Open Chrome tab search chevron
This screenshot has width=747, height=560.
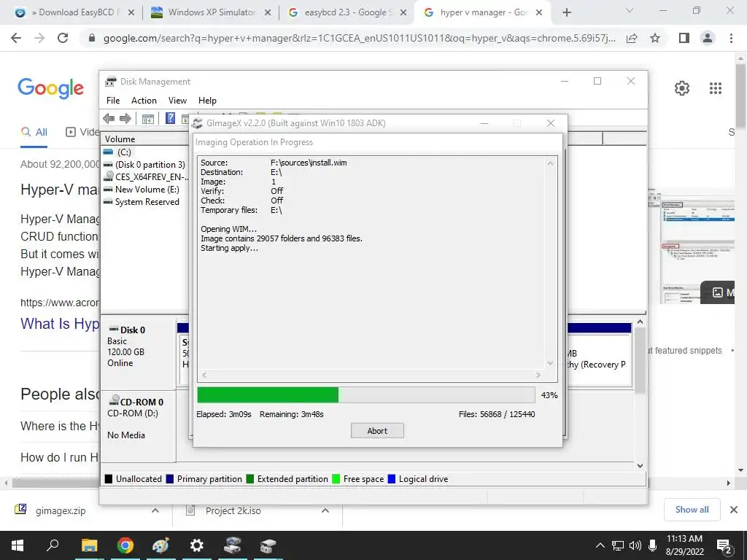630,10
